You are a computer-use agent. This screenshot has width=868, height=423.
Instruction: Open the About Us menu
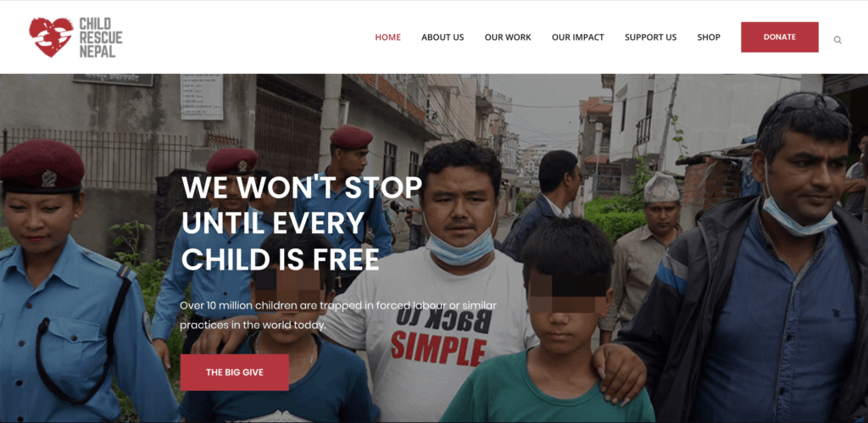[x=442, y=37]
